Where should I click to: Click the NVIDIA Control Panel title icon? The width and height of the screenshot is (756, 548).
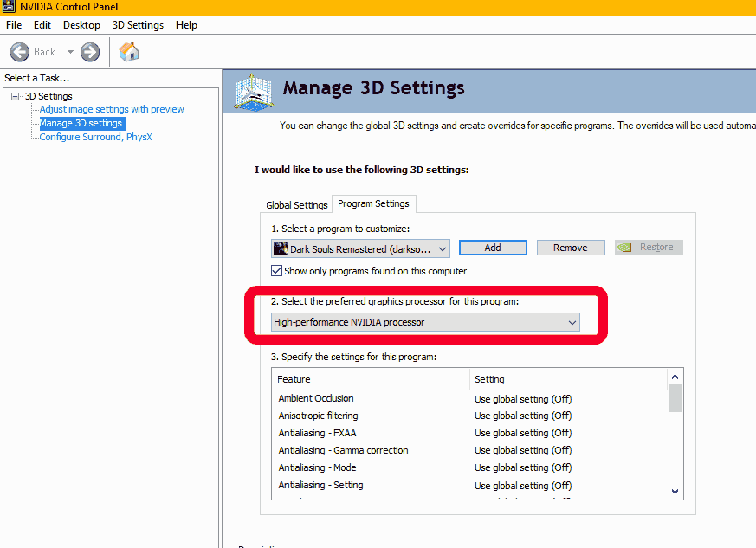[x=9, y=7]
